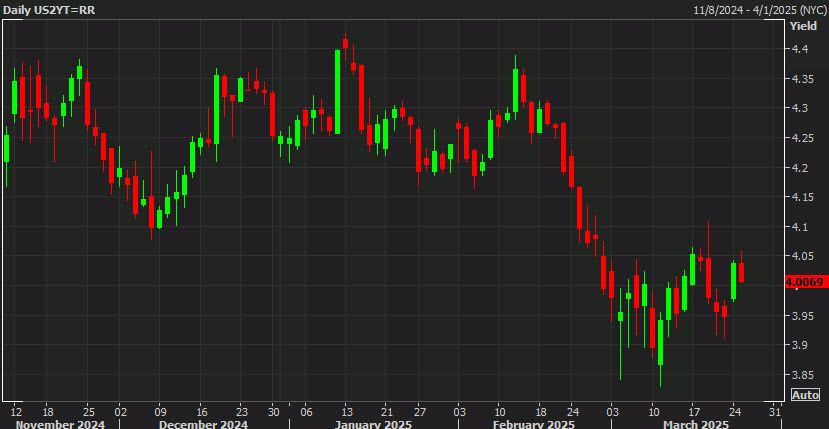Click the 4.4 yield axis tick

(800, 49)
